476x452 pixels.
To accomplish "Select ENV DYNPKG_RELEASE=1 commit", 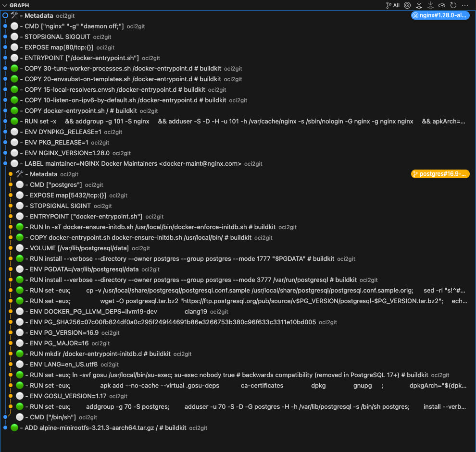I will click(238, 132).
